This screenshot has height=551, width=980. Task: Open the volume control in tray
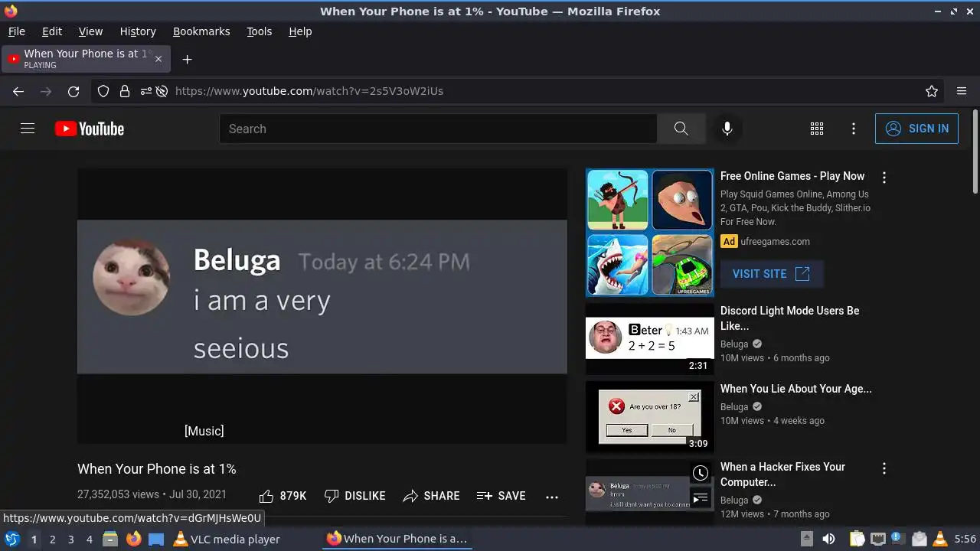pyautogui.click(x=828, y=539)
